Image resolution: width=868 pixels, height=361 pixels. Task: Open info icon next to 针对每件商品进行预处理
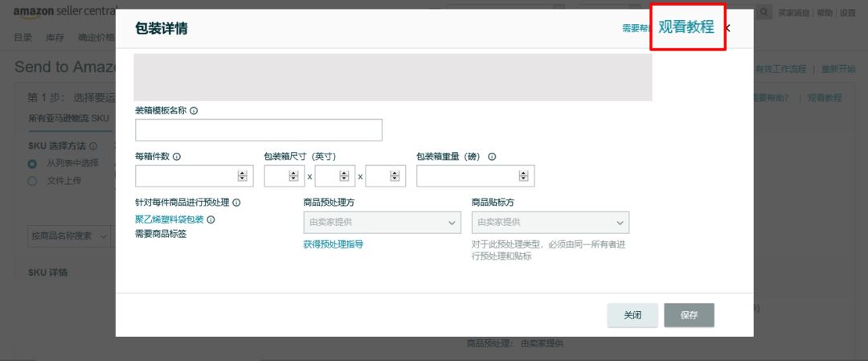tap(236, 203)
